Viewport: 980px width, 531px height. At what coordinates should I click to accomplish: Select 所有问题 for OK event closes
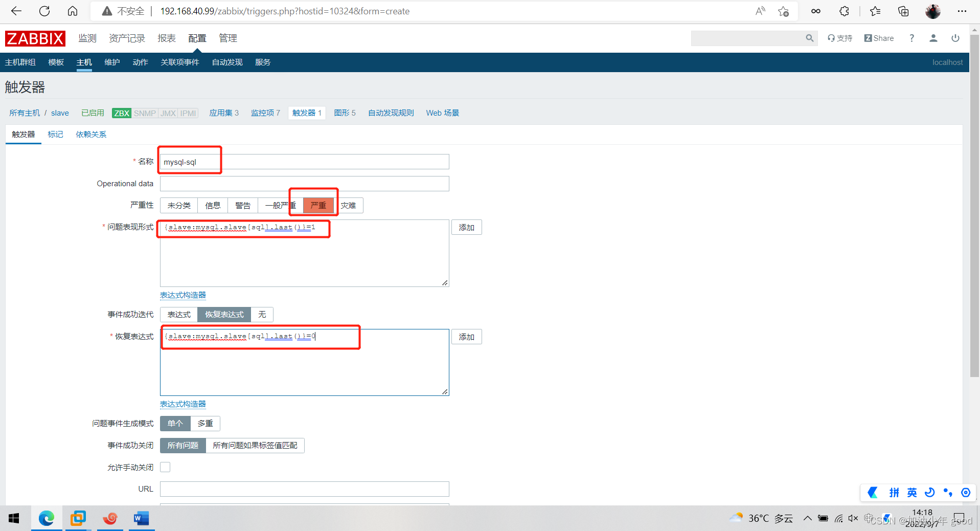coord(183,446)
